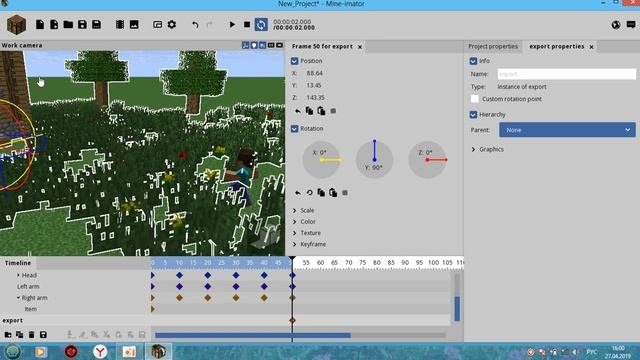640x360 pixels.
Task: Save timeline object using bottom floppy icon
Action: pyautogui.click(x=43, y=335)
